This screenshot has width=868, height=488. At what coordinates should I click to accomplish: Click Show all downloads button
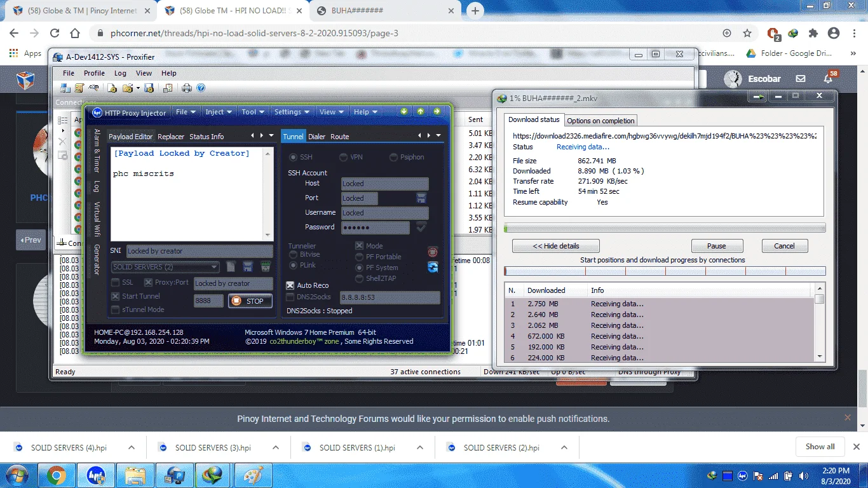820,447
